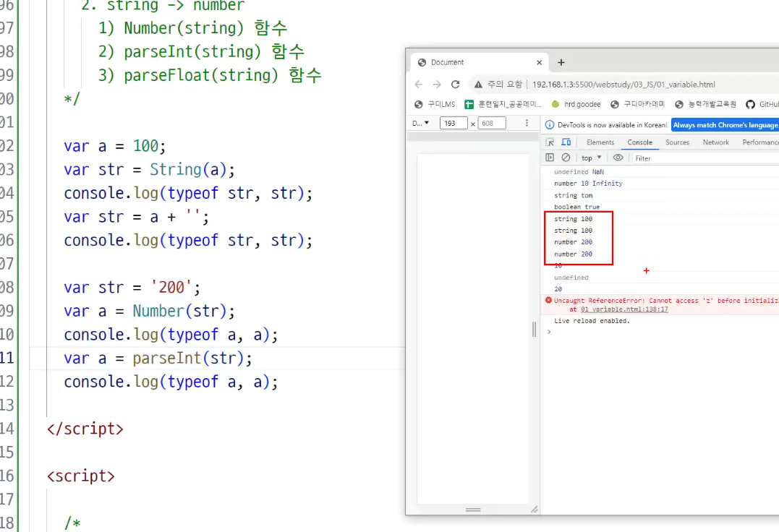Click the viewport bottom resize handle
Viewport: 779px width, 532px height.
point(473,510)
